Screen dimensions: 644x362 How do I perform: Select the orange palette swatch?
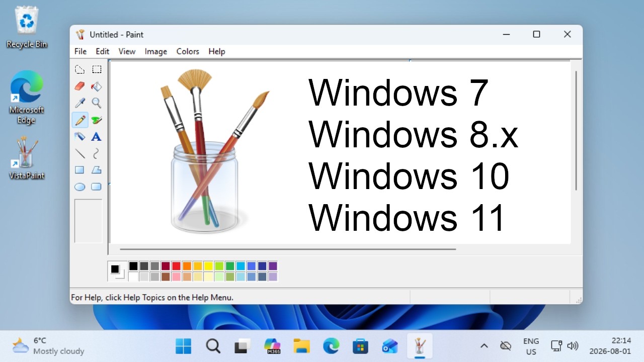187,266
